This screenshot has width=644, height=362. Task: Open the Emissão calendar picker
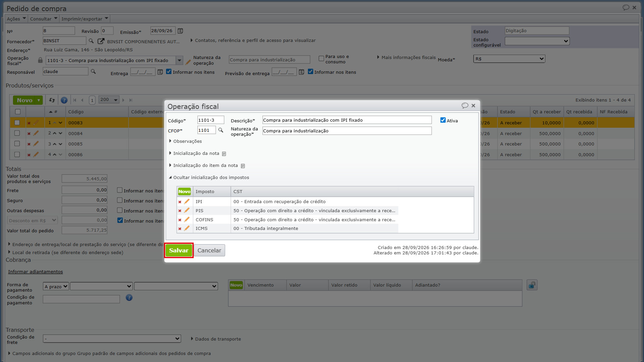tap(180, 31)
